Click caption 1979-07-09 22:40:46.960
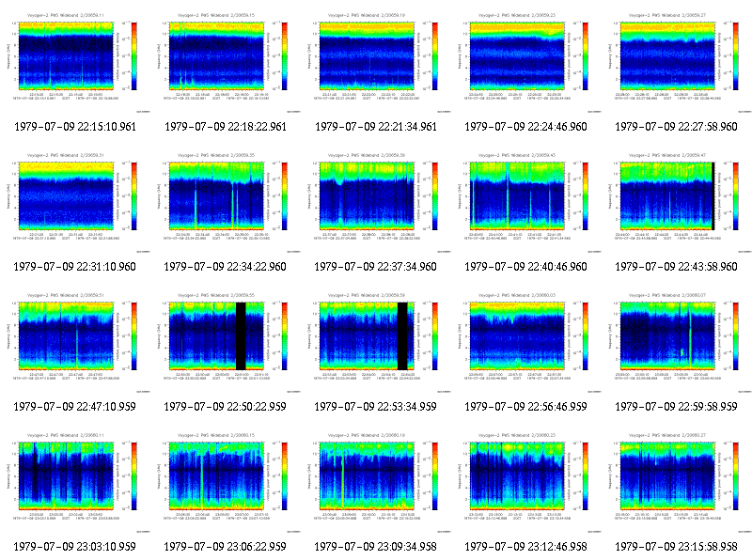Viewport: 752px width, 560px height. click(525, 267)
